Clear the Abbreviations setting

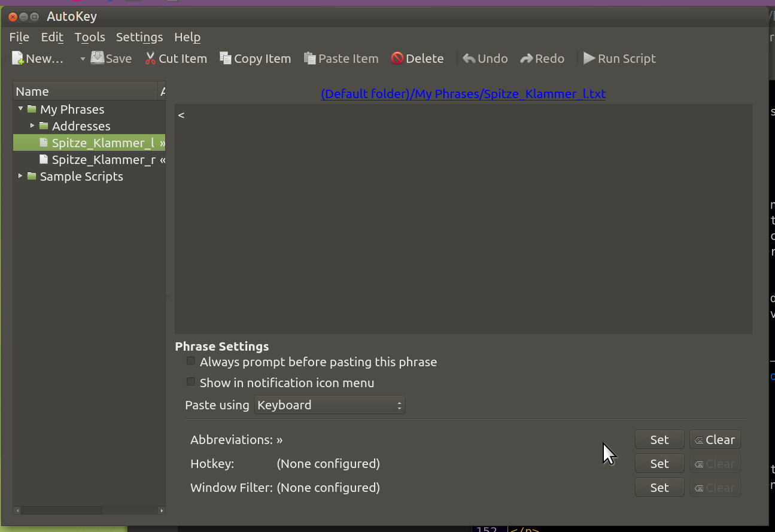coord(715,440)
